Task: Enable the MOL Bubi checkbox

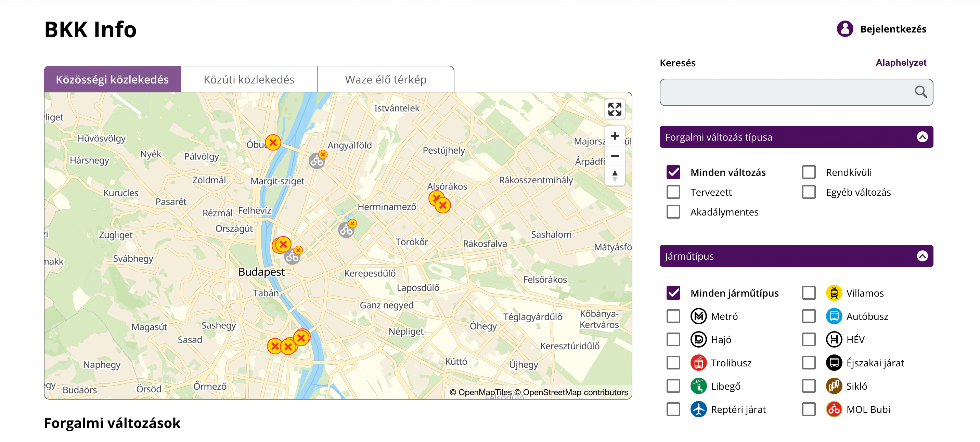Action: [x=809, y=409]
